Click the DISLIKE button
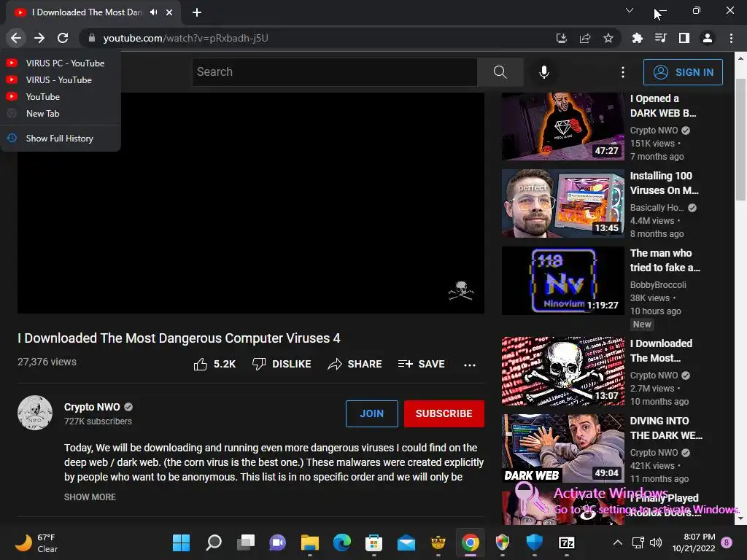747x560 pixels. (282, 365)
